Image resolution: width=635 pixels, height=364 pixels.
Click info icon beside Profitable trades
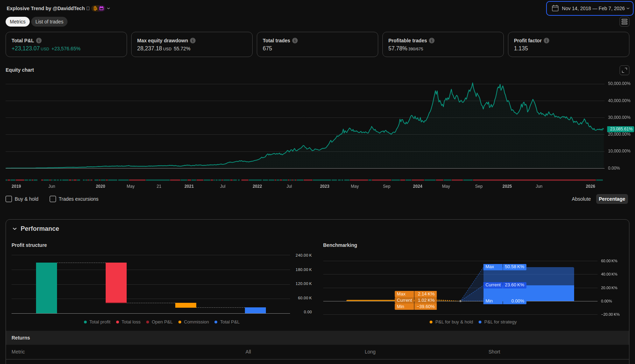(432, 41)
